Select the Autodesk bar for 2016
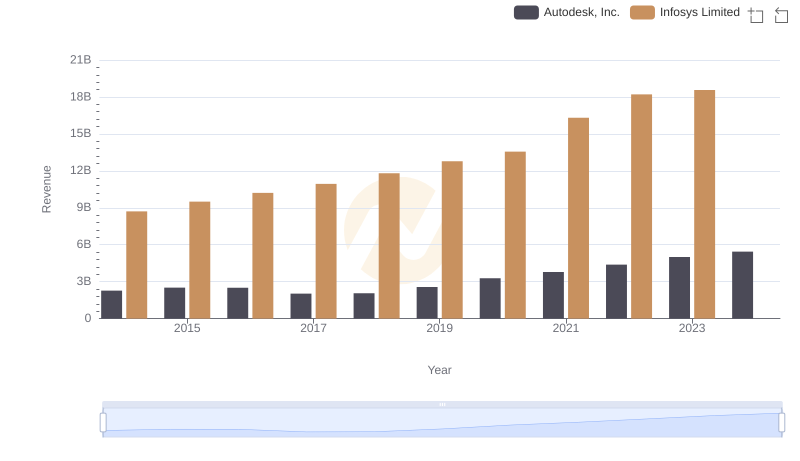The image size is (800, 461). pyautogui.click(x=238, y=303)
